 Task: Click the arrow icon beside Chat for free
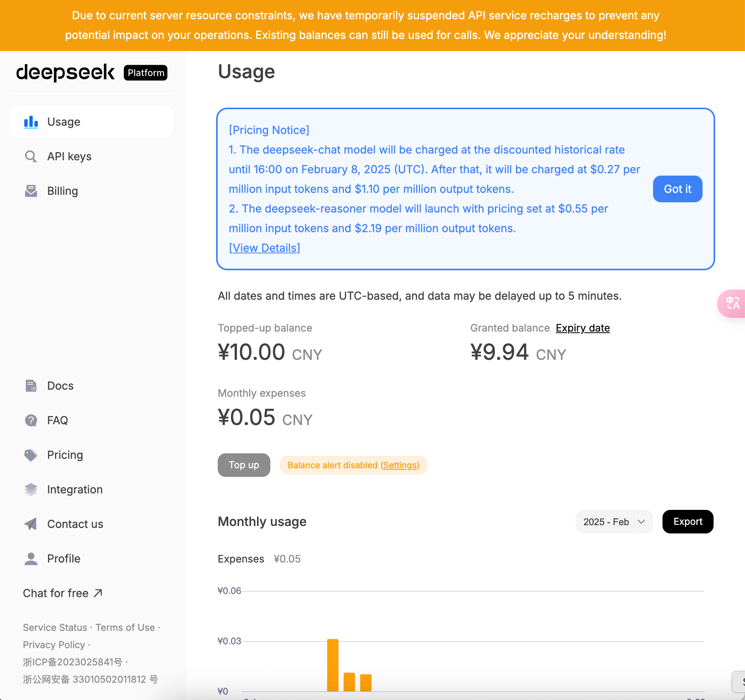click(x=98, y=593)
